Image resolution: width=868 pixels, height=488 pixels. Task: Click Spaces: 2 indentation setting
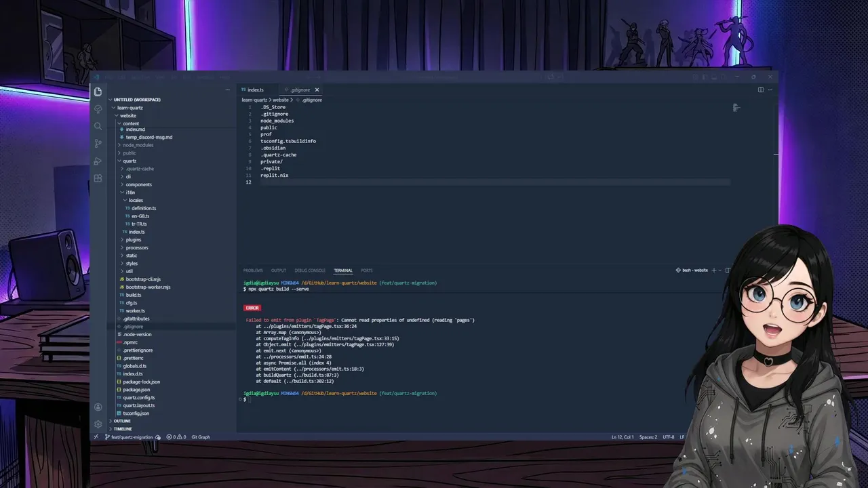tap(648, 437)
